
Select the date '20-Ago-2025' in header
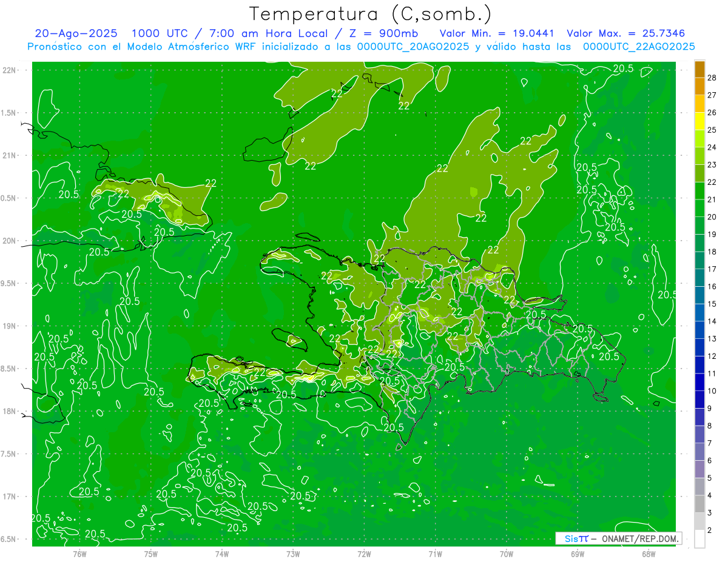(x=77, y=33)
